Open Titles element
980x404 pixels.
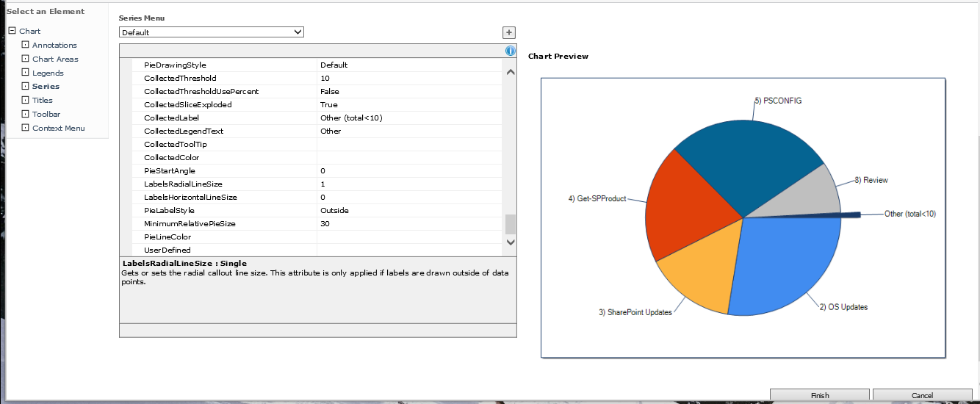[x=43, y=100]
